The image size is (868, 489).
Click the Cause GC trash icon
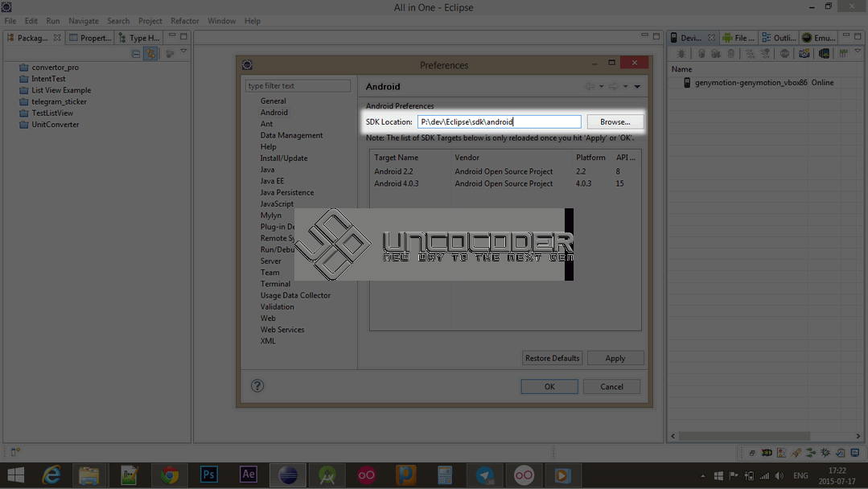730,54
